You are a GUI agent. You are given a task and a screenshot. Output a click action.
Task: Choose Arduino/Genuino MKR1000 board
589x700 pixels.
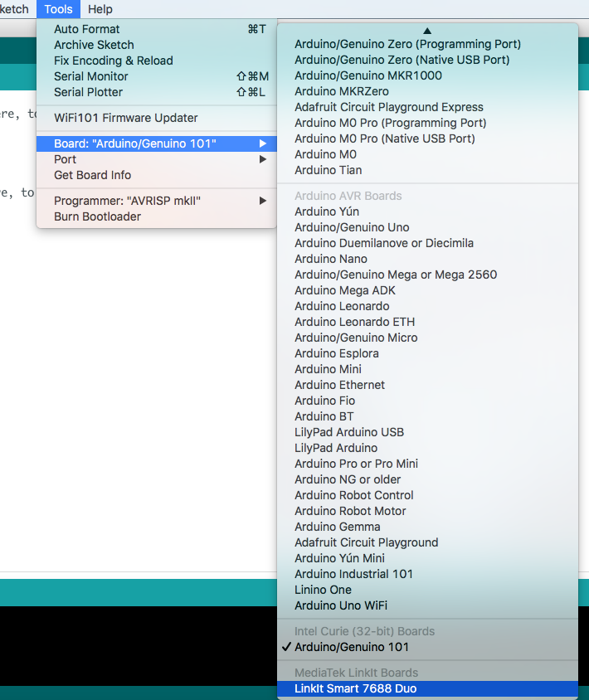point(427,75)
